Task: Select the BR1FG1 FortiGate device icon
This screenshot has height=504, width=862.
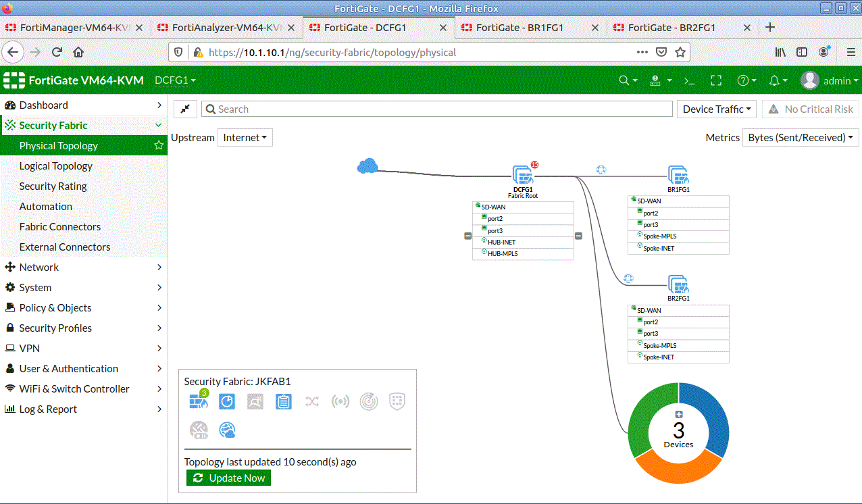Action: (678, 175)
